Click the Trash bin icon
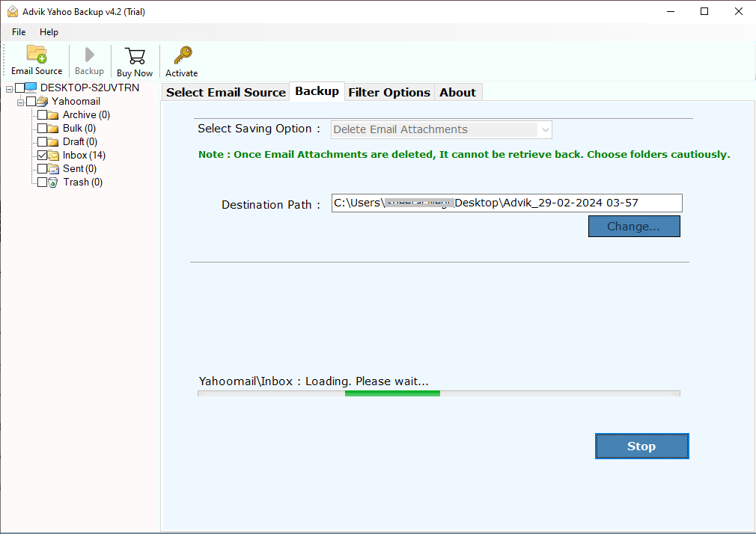This screenshot has width=756, height=534. pyautogui.click(x=53, y=182)
